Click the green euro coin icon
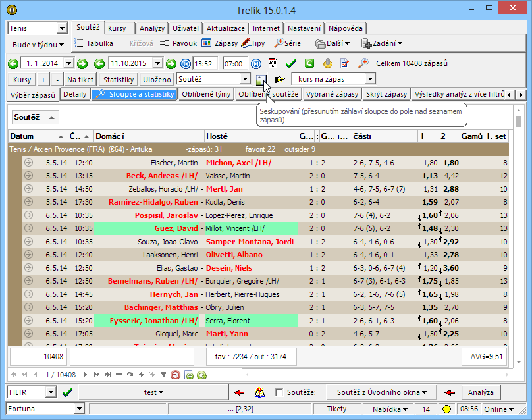The width and height of the screenshot is (532, 420). pos(309,64)
